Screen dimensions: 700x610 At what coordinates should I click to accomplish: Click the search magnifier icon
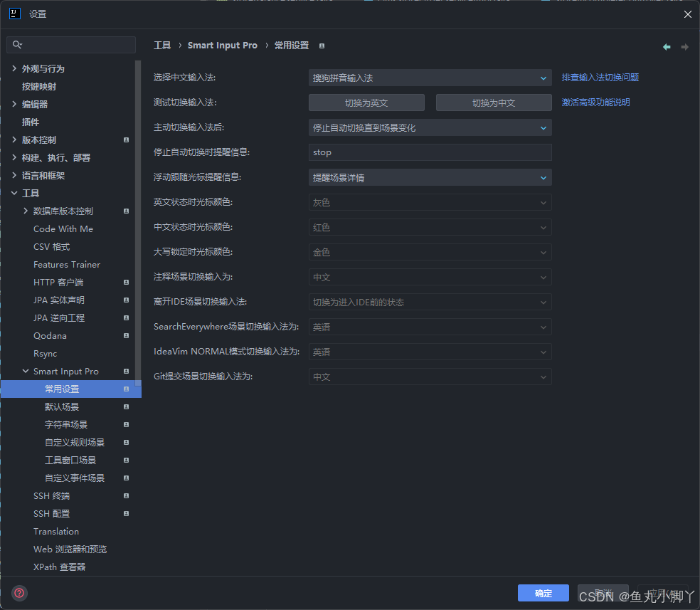point(17,45)
